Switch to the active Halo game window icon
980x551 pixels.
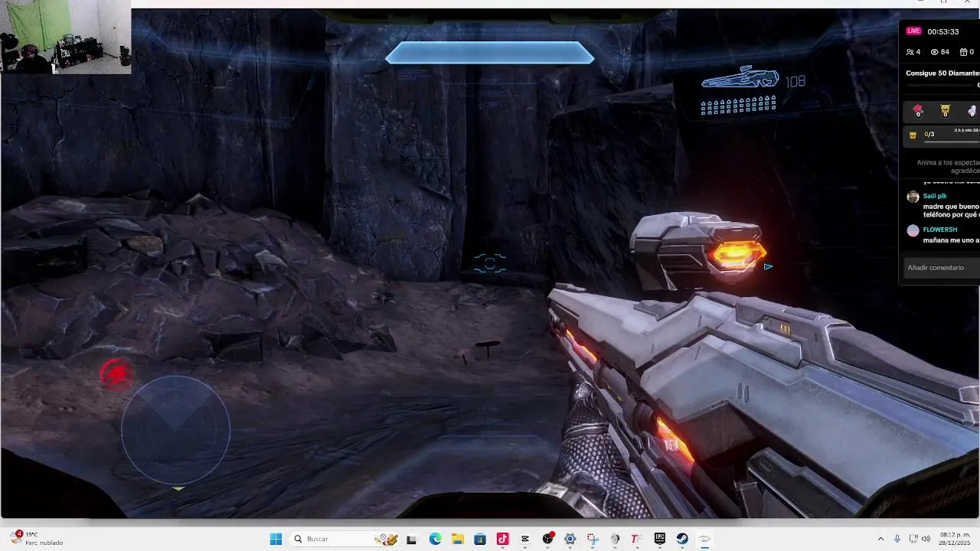click(x=704, y=539)
